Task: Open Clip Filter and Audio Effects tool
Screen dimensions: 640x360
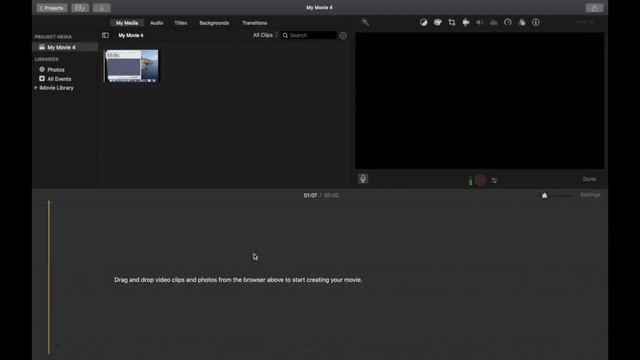Action: [x=522, y=22]
